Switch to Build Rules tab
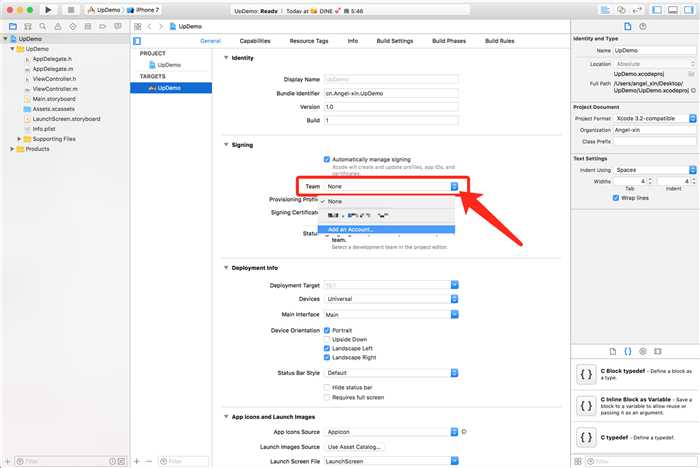Screen dimensions: 700x468 coord(500,41)
